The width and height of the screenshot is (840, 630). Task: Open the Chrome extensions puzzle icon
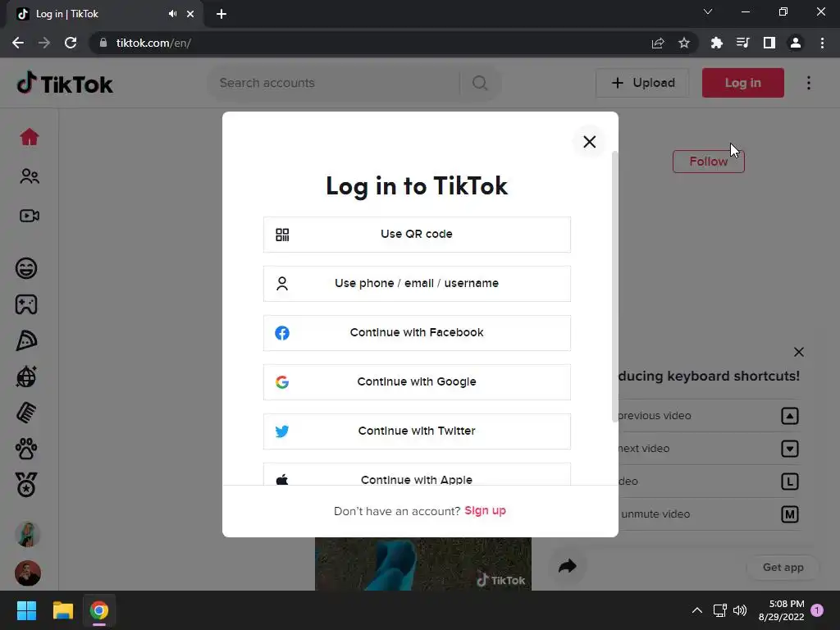[x=716, y=43]
